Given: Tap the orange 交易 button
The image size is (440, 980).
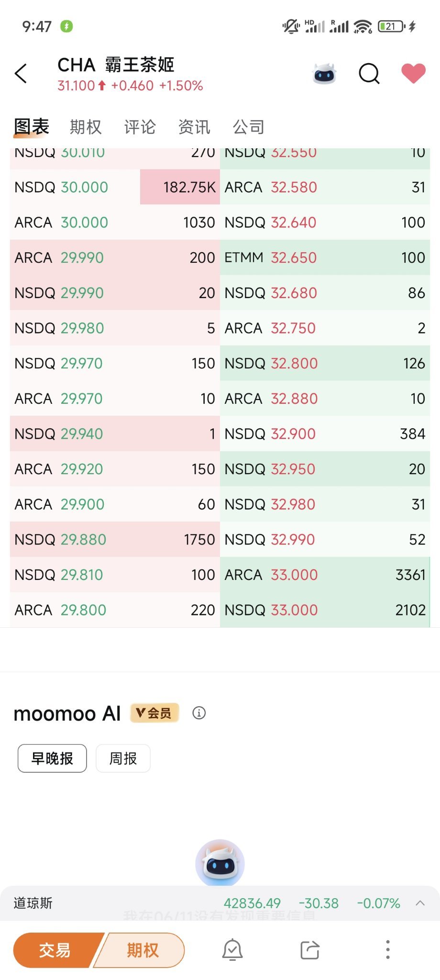Looking at the screenshot, I should (x=55, y=950).
